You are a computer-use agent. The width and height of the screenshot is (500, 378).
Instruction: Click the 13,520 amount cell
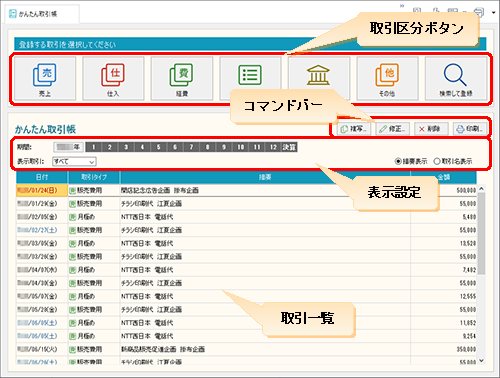[444, 243]
